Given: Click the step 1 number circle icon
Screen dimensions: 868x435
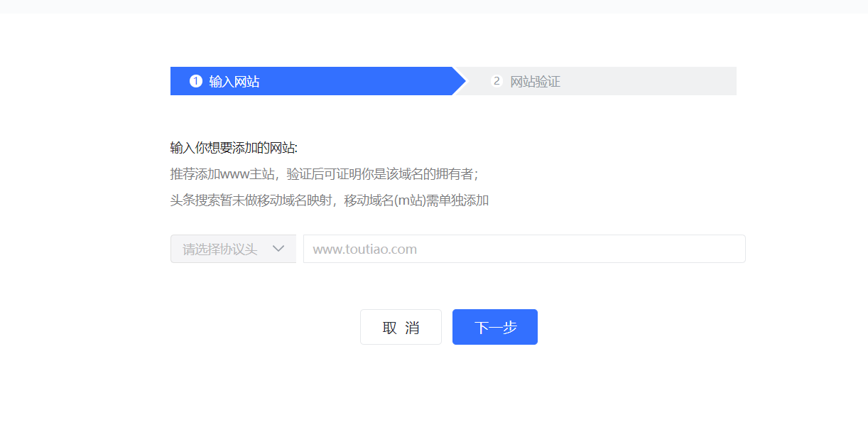Looking at the screenshot, I should (x=196, y=81).
